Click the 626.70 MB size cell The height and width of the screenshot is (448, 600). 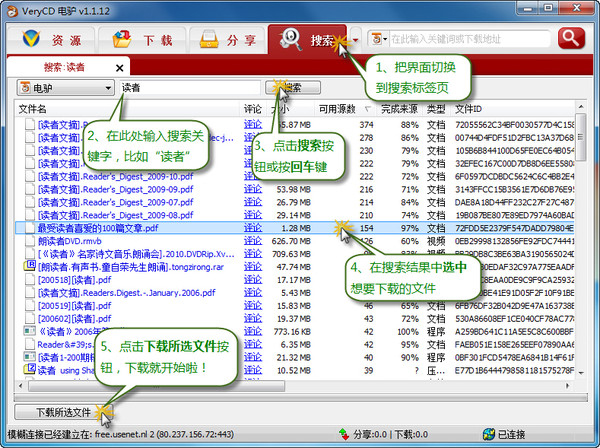[x=291, y=241]
